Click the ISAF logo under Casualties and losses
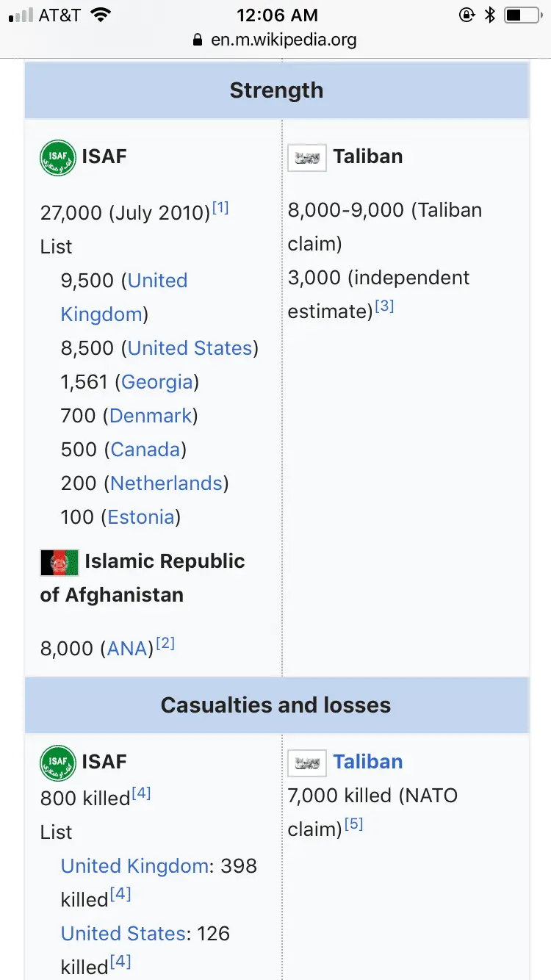Screen dimensions: 551x980 58,763
